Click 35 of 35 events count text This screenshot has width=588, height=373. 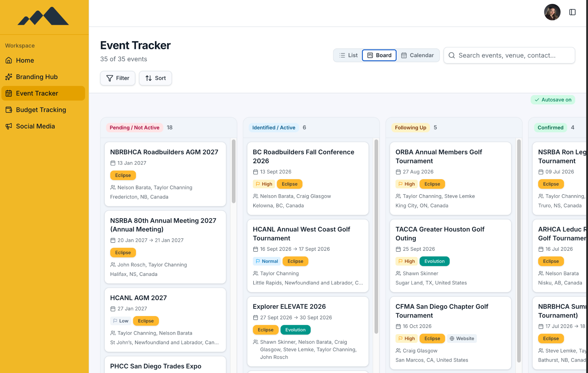point(123,59)
